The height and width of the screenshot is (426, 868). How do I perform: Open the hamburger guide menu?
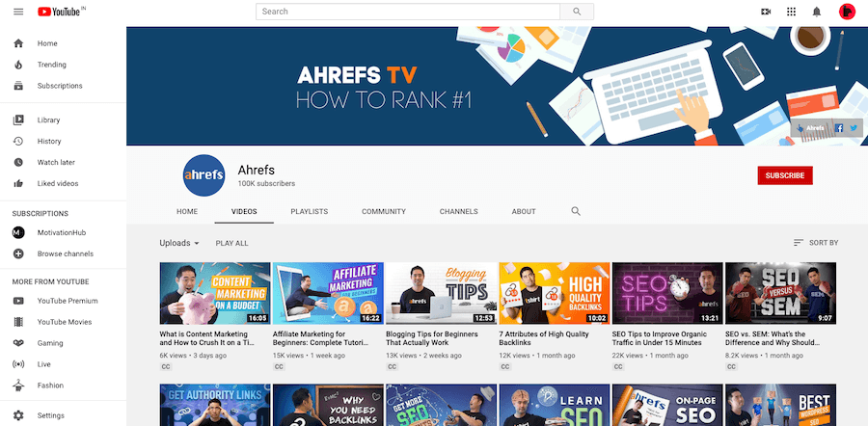tap(18, 11)
